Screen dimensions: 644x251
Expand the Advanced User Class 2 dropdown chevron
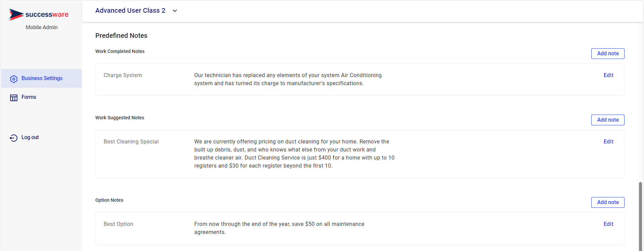[175, 11]
